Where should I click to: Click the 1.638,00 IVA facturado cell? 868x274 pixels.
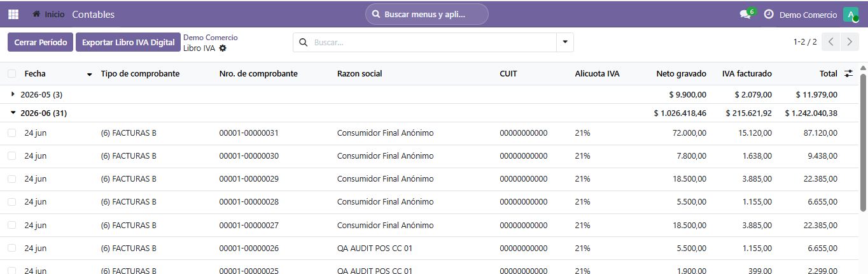click(x=757, y=156)
